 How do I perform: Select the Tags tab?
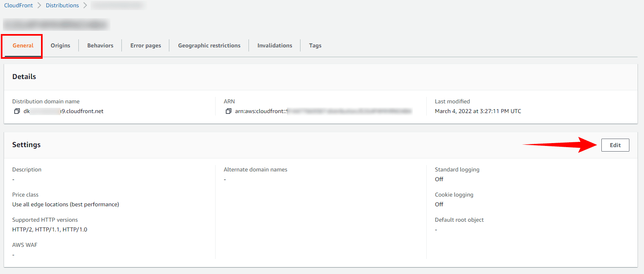tap(315, 45)
